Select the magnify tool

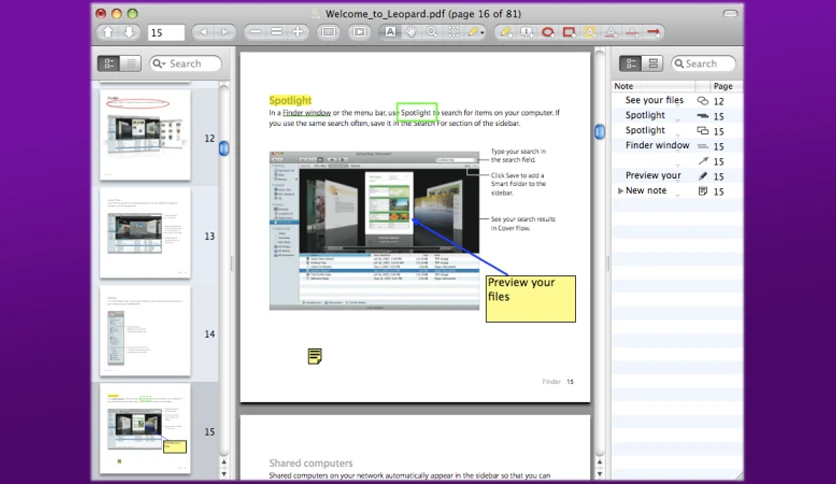(432, 33)
